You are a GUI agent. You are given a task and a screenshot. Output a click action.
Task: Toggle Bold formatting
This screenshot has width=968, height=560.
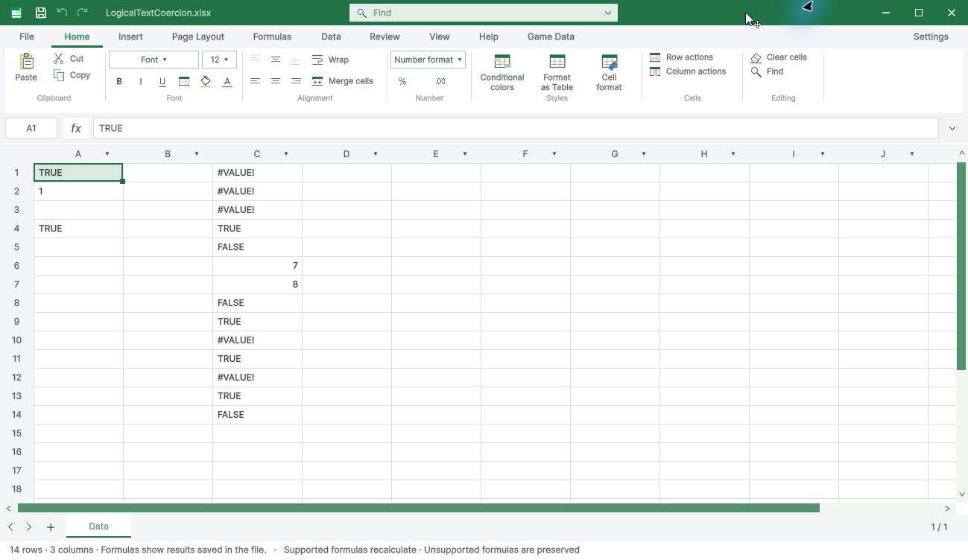pos(119,81)
